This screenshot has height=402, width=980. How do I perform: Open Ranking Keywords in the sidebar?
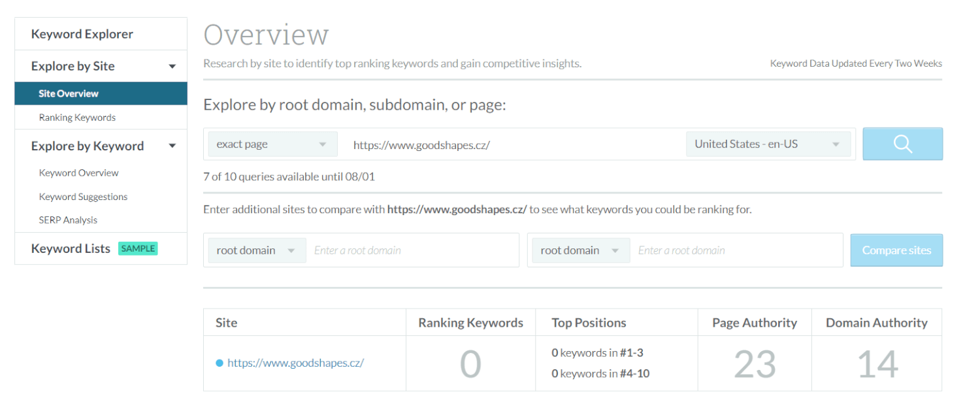tap(77, 118)
